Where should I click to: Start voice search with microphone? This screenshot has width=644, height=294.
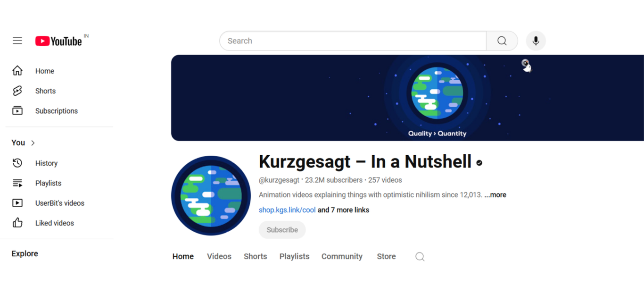[536, 41]
